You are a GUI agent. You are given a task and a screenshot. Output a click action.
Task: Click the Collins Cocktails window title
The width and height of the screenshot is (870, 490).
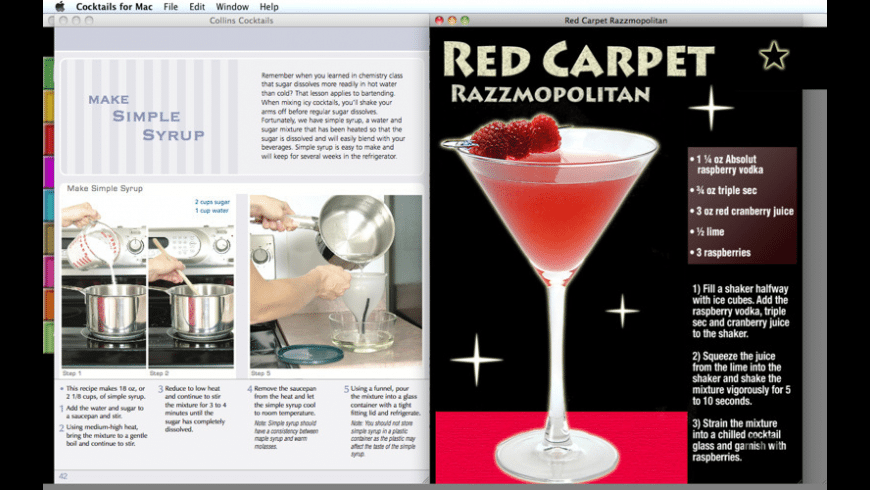pos(241,21)
